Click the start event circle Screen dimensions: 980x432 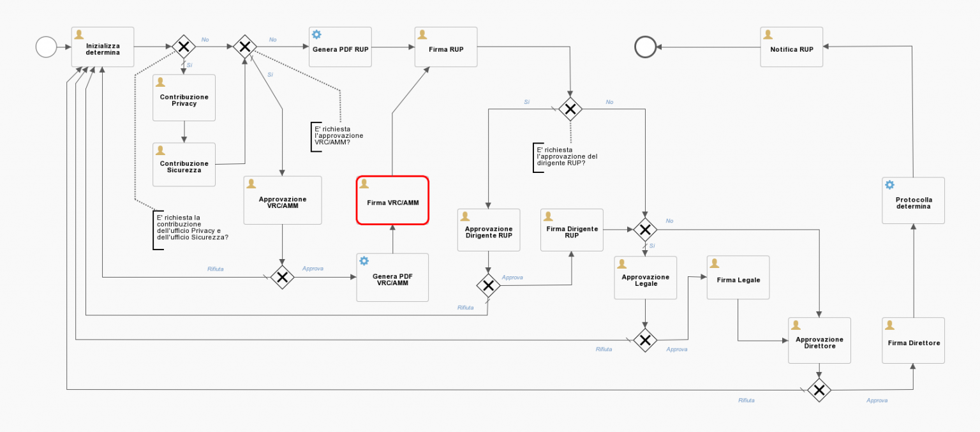coord(47,47)
